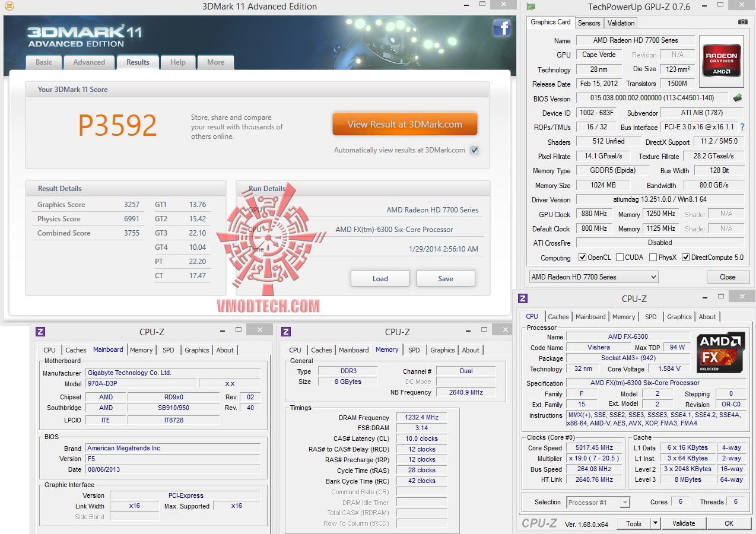
Task: Toggle the PhysX checkbox in GPU-Z
Action: coord(653,258)
